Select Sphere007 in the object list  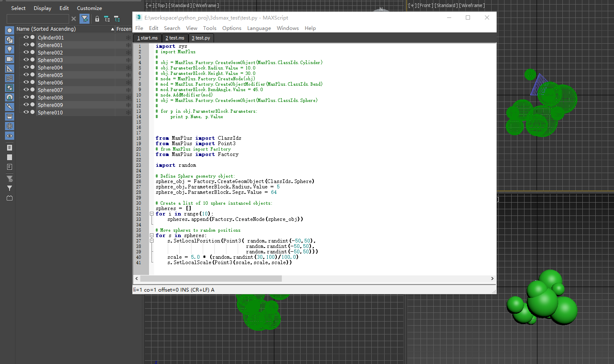pyautogui.click(x=50, y=90)
